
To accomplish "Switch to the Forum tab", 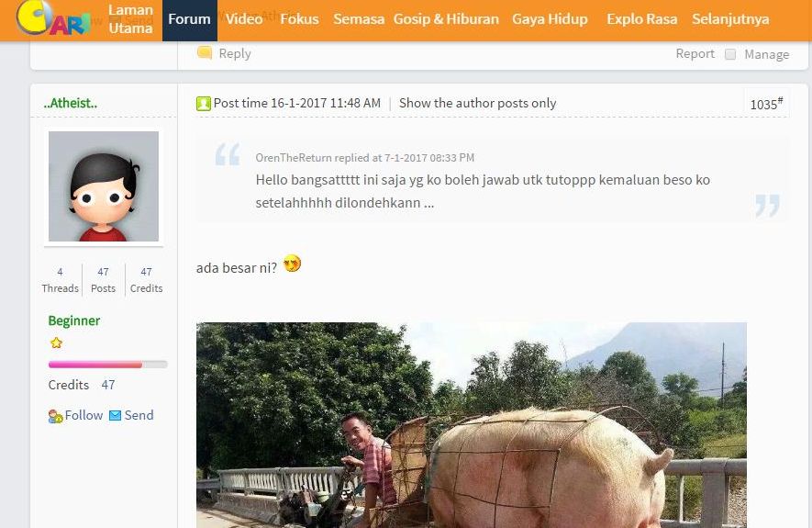I will point(190,19).
